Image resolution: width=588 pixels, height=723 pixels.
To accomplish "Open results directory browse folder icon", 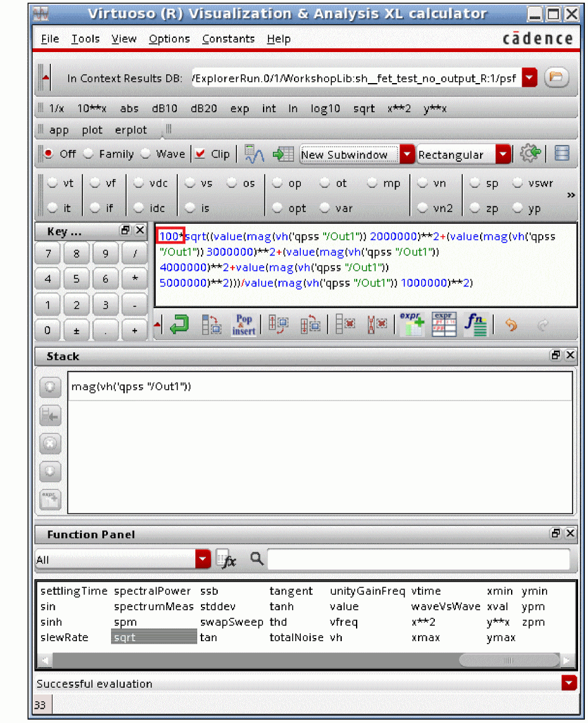I will point(556,78).
